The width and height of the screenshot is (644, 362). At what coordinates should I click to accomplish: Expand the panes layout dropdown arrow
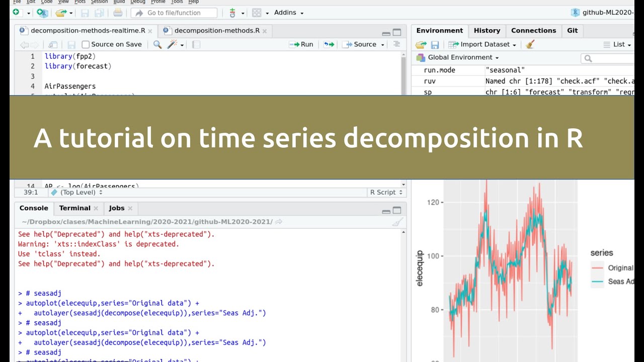coord(267,13)
